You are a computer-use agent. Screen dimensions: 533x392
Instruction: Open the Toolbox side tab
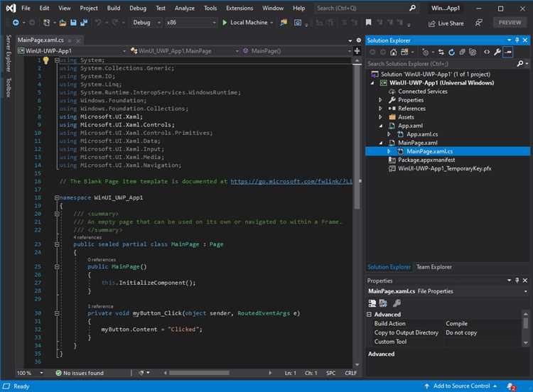9,87
